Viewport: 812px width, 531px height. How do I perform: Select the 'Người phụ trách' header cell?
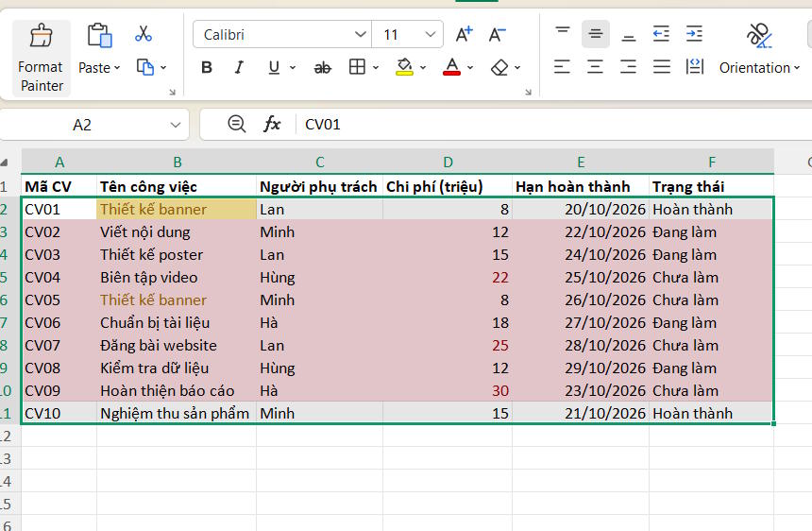click(320, 186)
